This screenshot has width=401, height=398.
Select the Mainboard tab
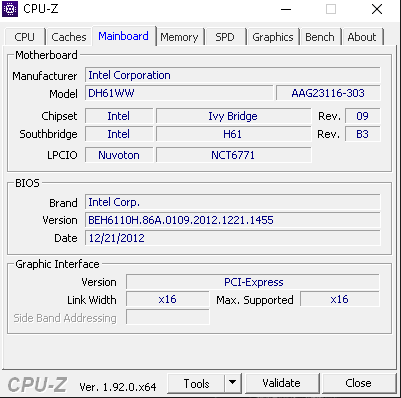[123, 36]
